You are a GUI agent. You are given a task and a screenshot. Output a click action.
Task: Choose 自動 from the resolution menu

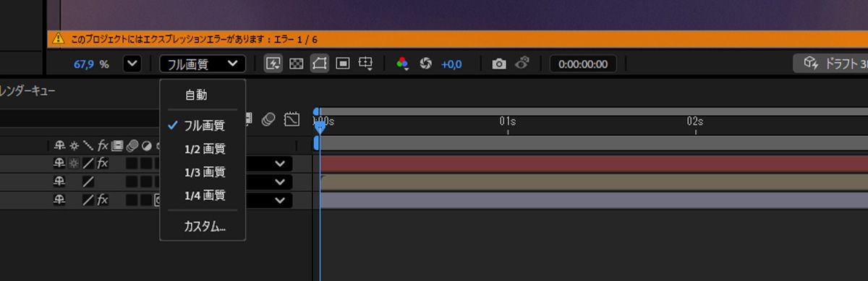coord(195,95)
